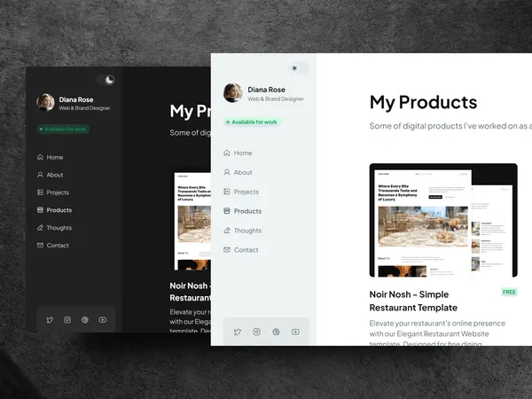Click the pencil icon in light sidebar

pyautogui.click(x=227, y=230)
